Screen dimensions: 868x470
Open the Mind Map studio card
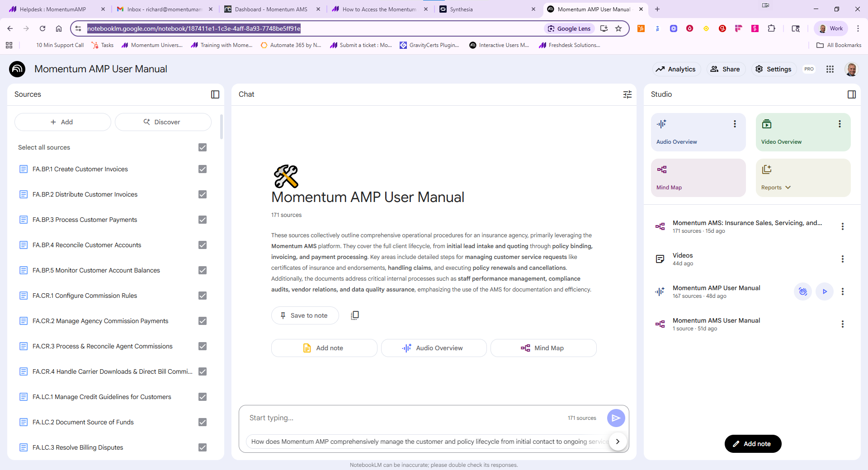pyautogui.click(x=698, y=178)
